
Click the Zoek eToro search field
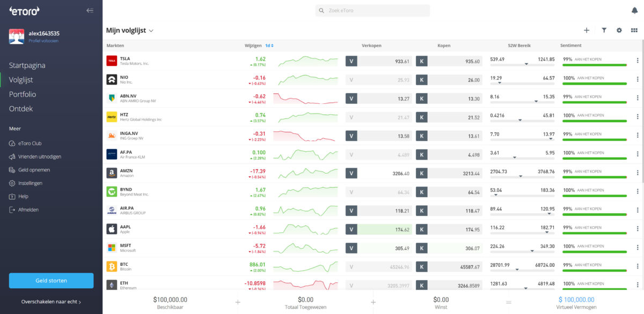pos(372,11)
